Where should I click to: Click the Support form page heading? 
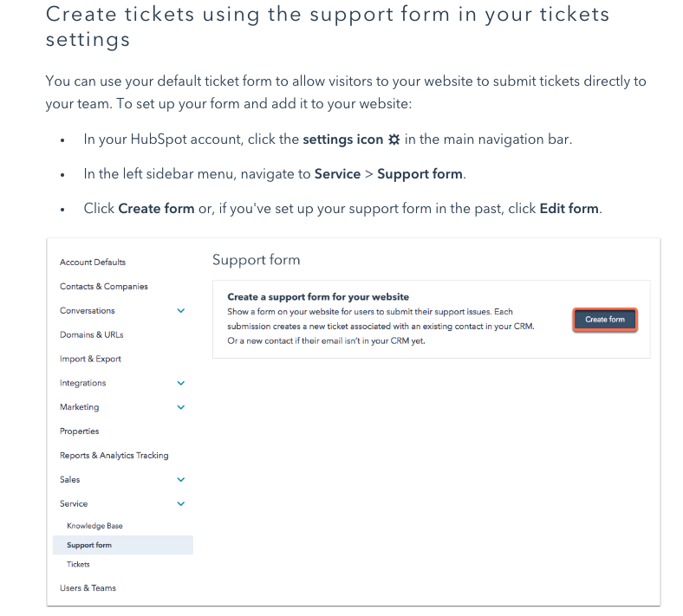(256, 260)
